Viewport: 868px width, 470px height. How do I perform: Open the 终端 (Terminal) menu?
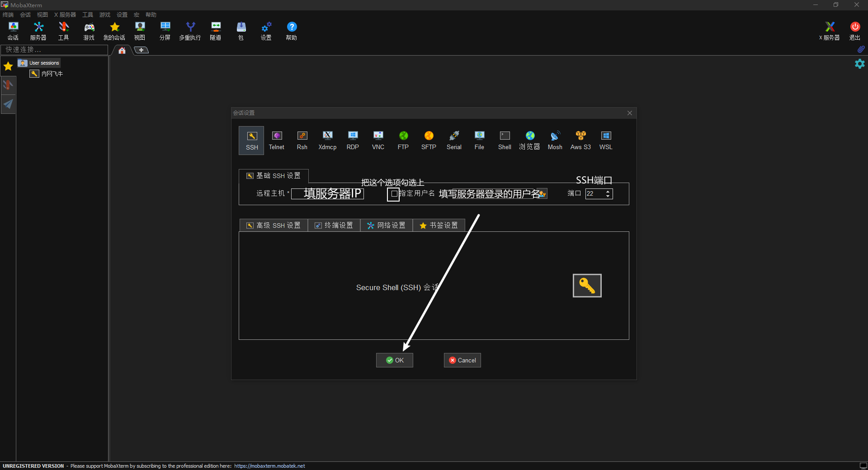click(x=8, y=15)
